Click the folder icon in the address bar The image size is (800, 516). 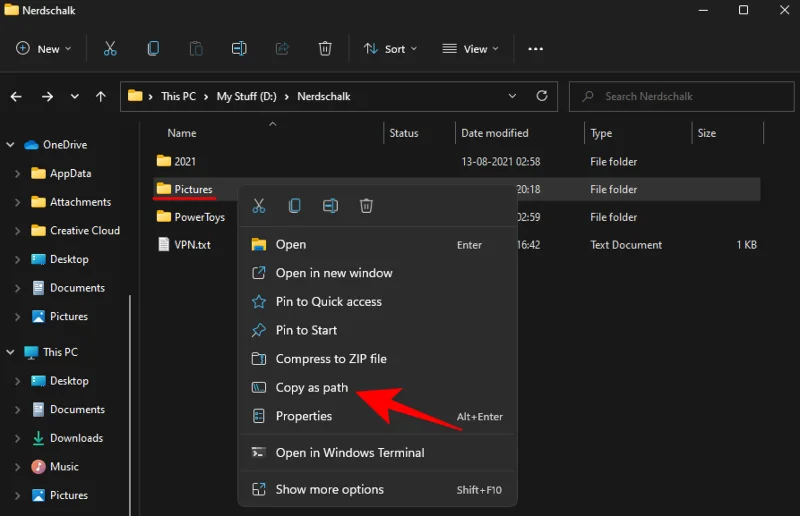pos(135,96)
